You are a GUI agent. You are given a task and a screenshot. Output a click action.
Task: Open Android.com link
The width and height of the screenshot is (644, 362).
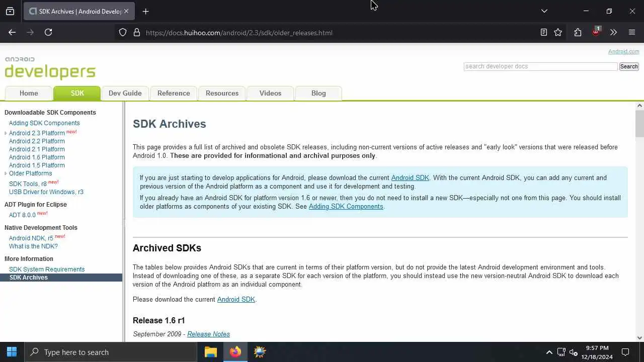click(x=624, y=51)
